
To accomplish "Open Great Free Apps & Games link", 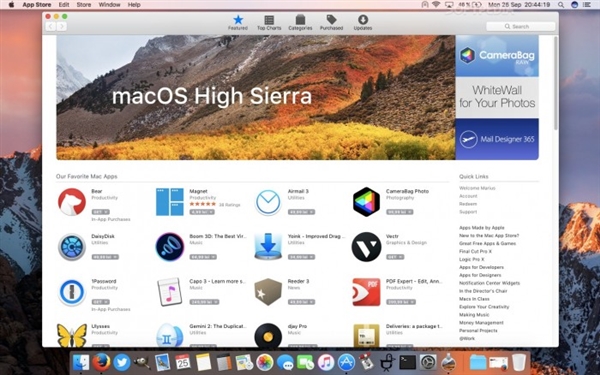I will click(488, 243).
